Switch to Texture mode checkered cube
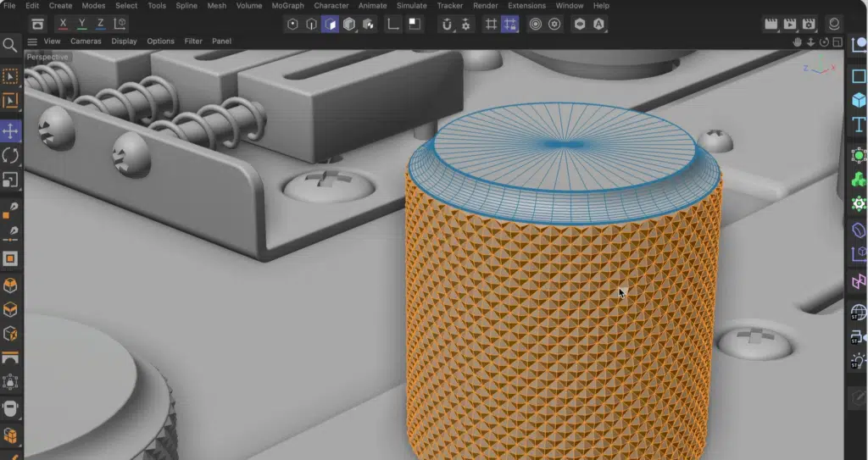 point(368,24)
